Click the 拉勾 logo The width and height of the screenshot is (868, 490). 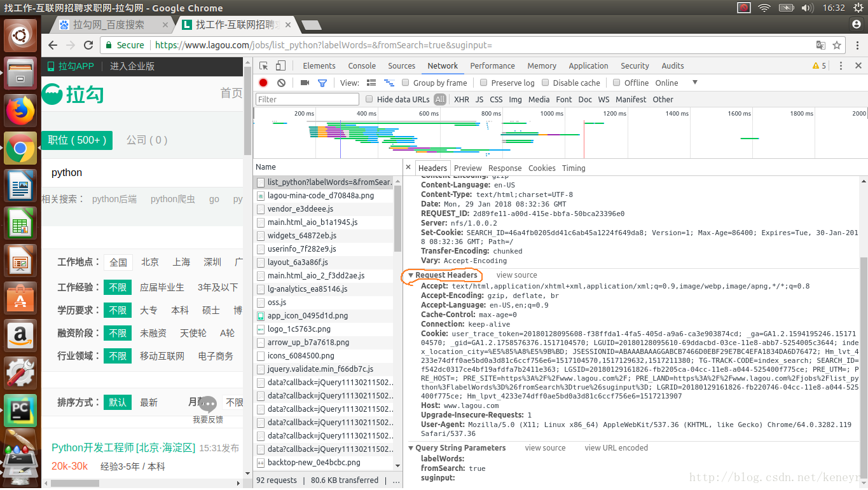coord(72,94)
